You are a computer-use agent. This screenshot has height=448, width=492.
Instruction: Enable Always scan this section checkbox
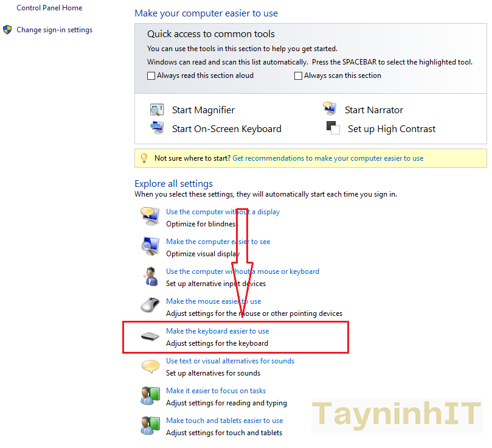coord(298,76)
